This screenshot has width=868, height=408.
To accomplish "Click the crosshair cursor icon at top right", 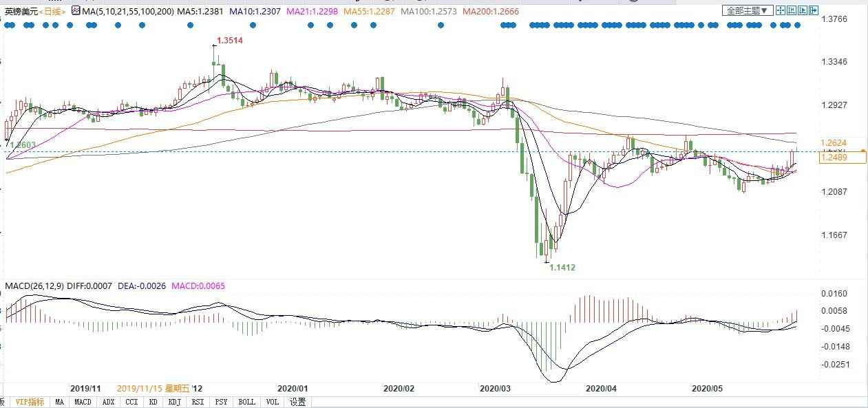I will (x=781, y=10).
